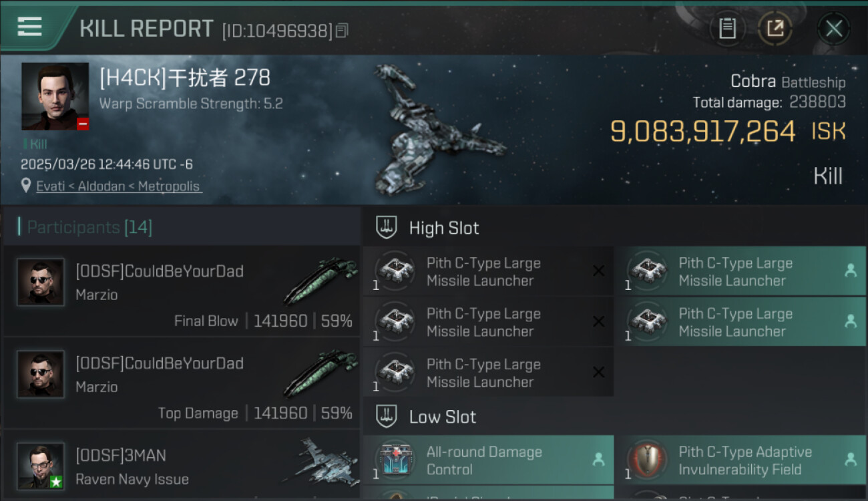Close the kill report window
Screen dimensions: 868x501
tap(833, 29)
